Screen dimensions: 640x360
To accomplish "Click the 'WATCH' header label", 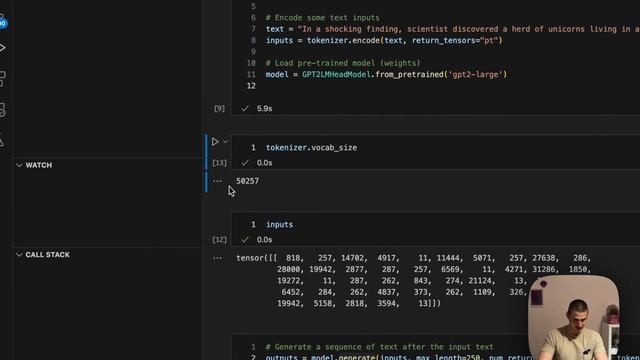I will 39,165.
